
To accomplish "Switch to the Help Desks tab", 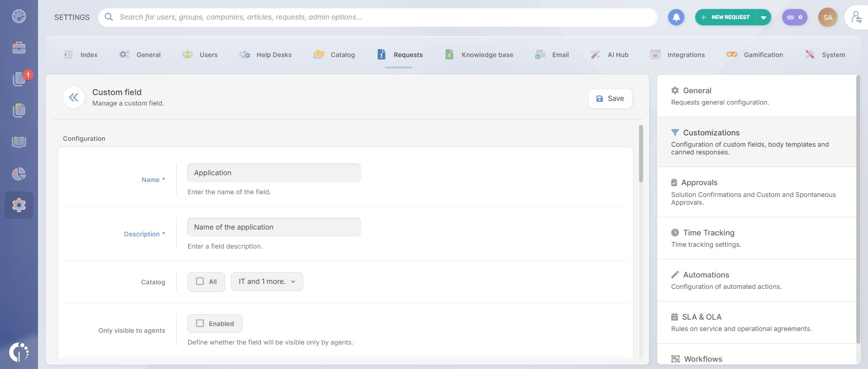I will (265, 55).
